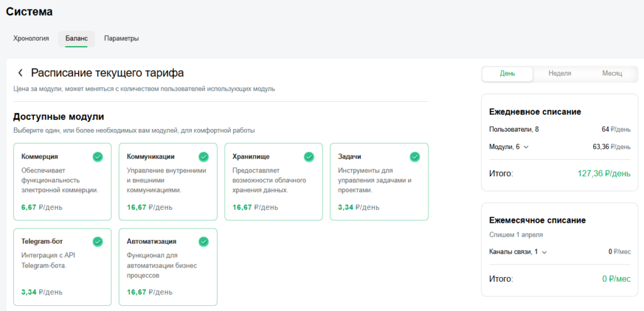Toggle the Хранилище module checkmark
The image size is (644, 311).
pyautogui.click(x=309, y=157)
